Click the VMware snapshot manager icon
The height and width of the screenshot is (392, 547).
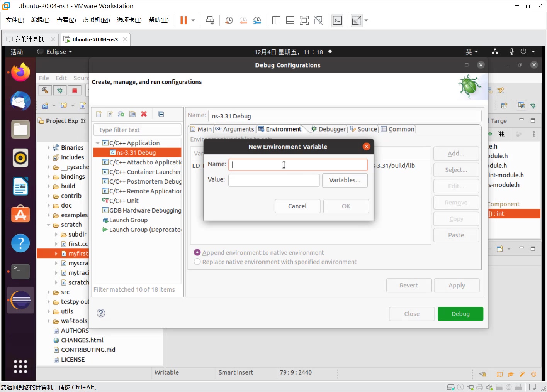tap(257, 20)
